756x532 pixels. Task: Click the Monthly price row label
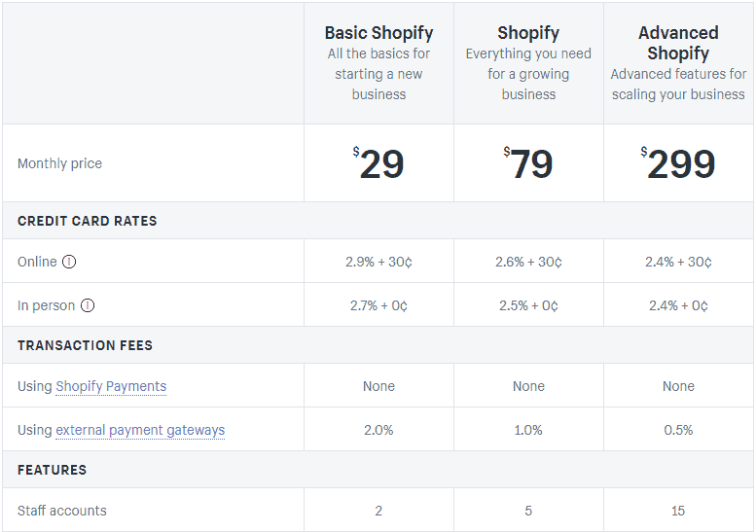point(59,163)
